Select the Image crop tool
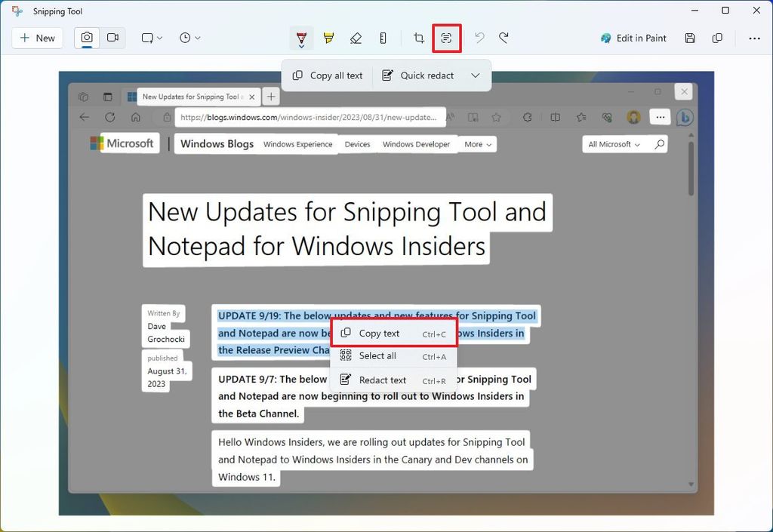Screen dimensions: 773x532 point(419,38)
